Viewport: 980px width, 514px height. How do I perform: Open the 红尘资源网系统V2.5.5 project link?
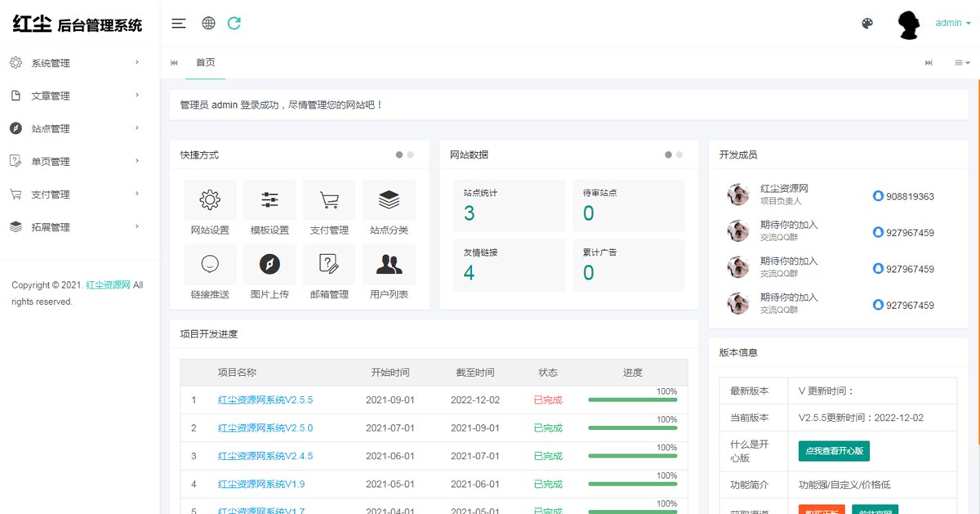pyautogui.click(x=265, y=400)
